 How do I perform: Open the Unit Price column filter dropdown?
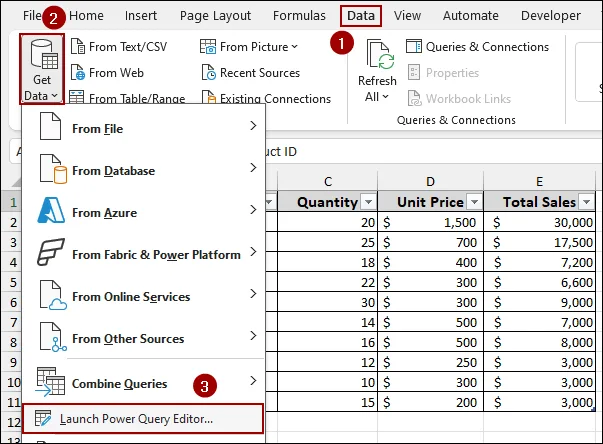click(474, 202)
